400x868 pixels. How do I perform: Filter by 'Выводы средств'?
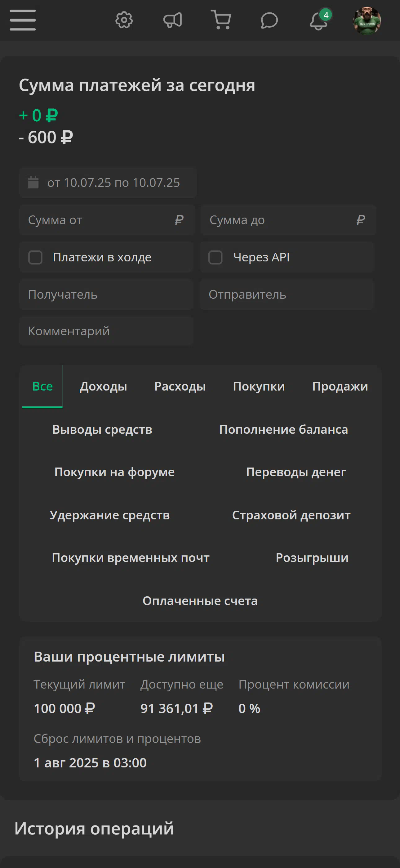102,430
